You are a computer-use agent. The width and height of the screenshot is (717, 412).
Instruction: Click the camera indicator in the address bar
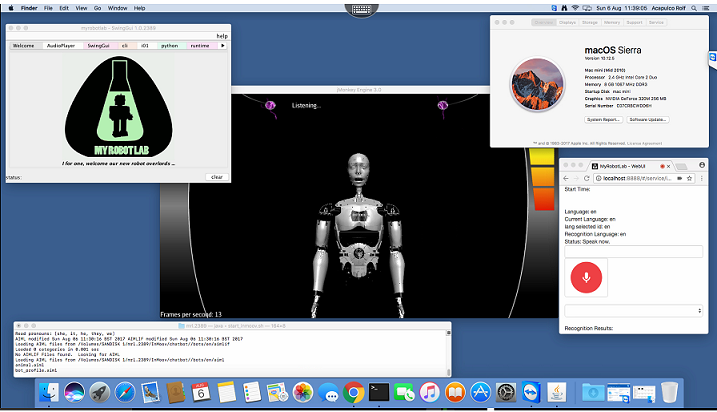click(x=680, y=178)
